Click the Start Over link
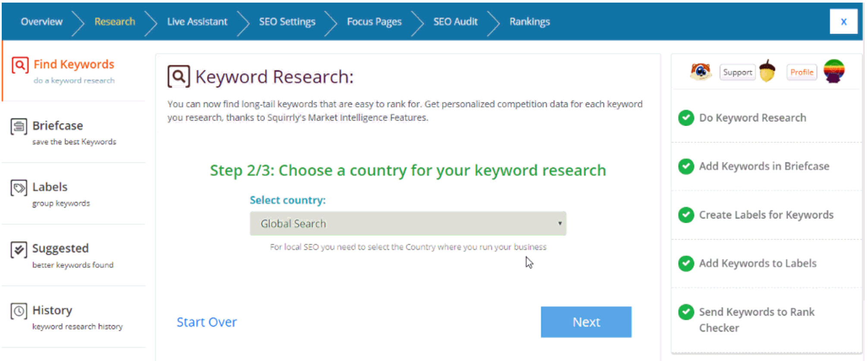This screenshot has width=868, height=361. coord(207,322)
